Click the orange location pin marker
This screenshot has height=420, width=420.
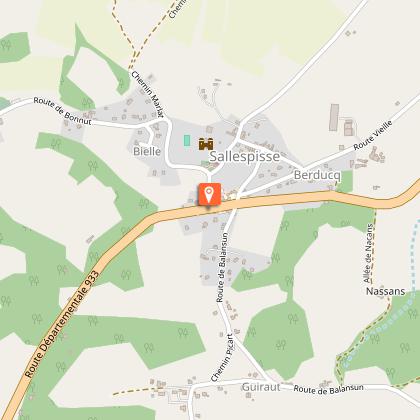point(210,194)
